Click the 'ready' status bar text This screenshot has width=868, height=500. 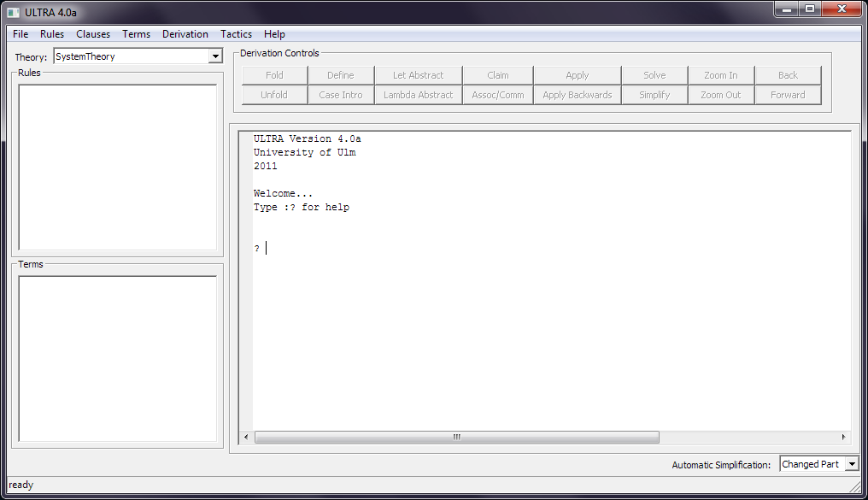(21, 485)
